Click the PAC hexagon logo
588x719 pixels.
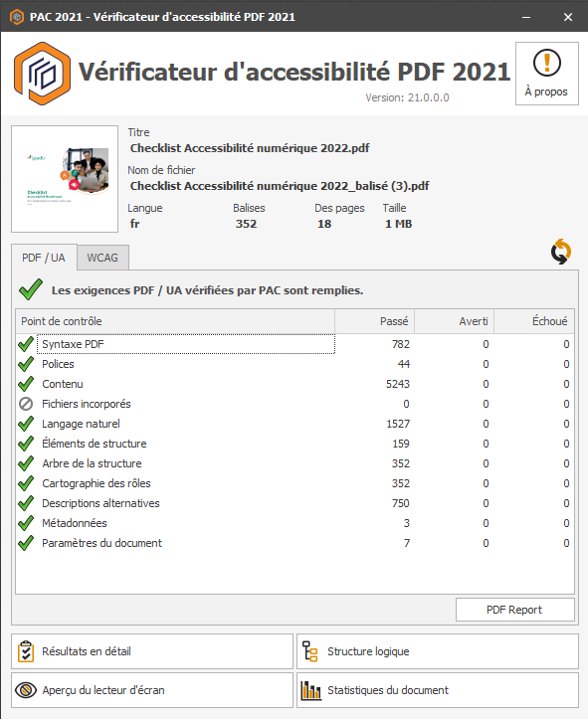pos(42,74)
